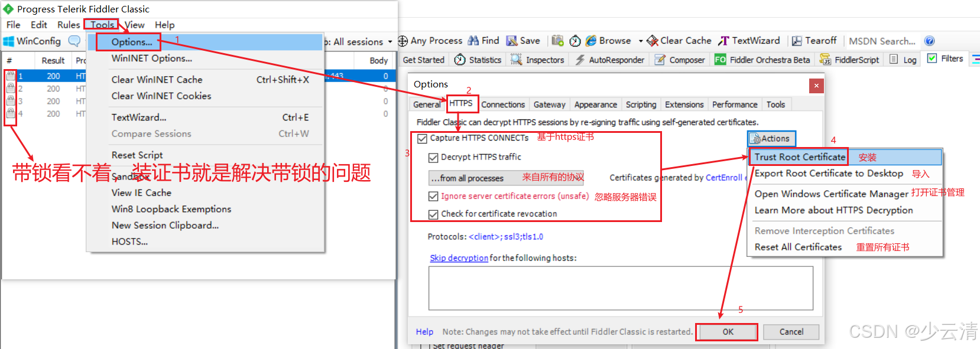The height and width of the screenshot is (349, 980).
Task: Open the Composer tab
Action: click(680, 60)
